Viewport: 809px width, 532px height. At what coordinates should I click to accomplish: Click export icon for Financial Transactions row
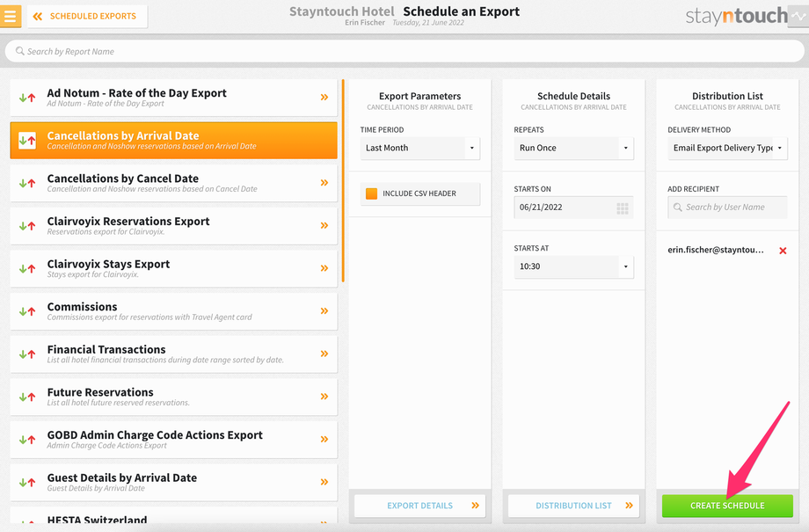coord(27,354)
